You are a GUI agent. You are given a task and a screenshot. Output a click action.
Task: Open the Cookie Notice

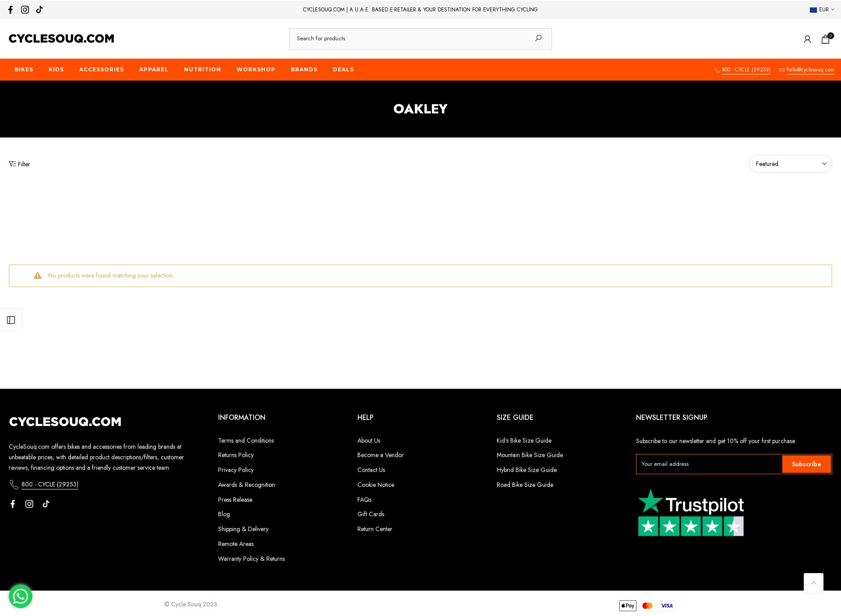[376, 485]
